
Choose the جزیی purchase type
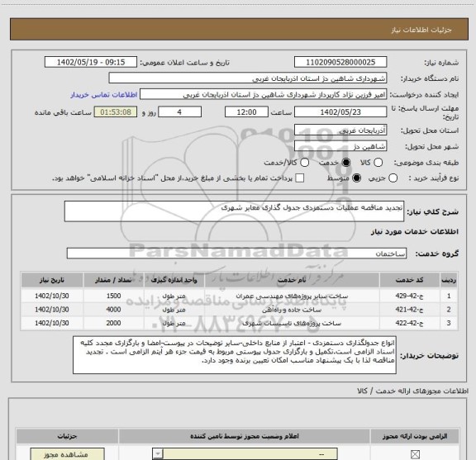point(393,178)
